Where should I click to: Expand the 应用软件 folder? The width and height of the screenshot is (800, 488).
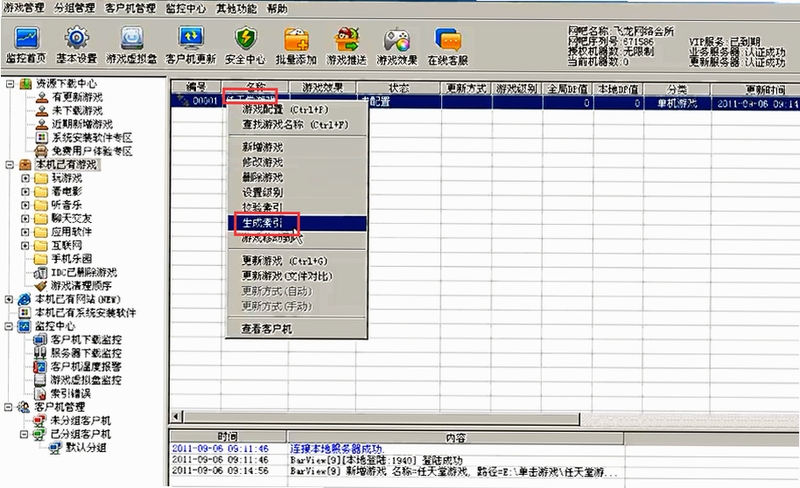pyautogui.click(x=25, y=232)
